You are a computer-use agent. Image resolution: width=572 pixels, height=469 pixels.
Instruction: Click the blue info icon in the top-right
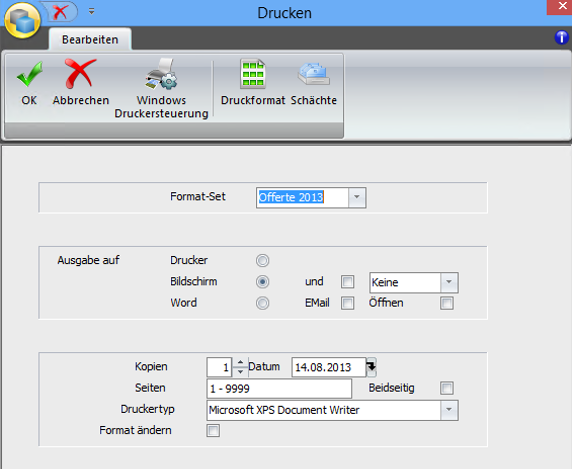561,37
